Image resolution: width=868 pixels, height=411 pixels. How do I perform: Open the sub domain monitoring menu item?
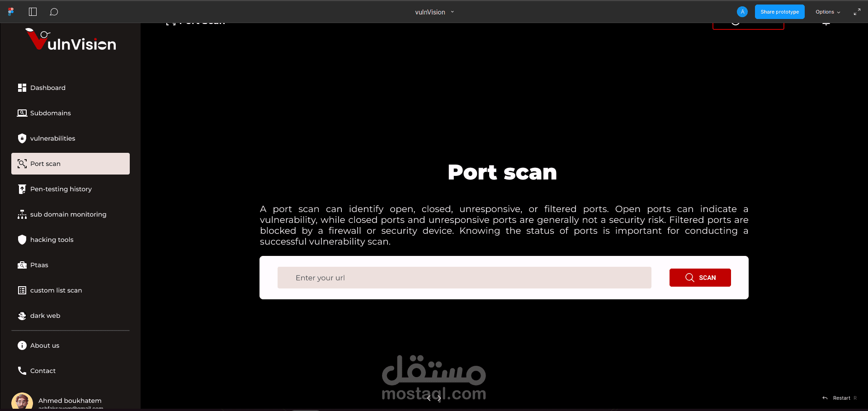tap(71, 214)
